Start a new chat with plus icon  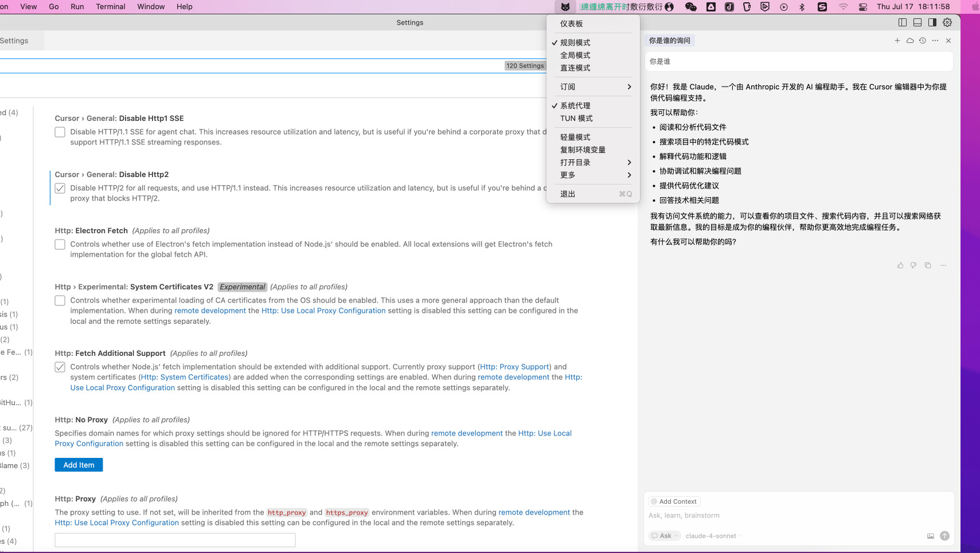coord(897,41)
